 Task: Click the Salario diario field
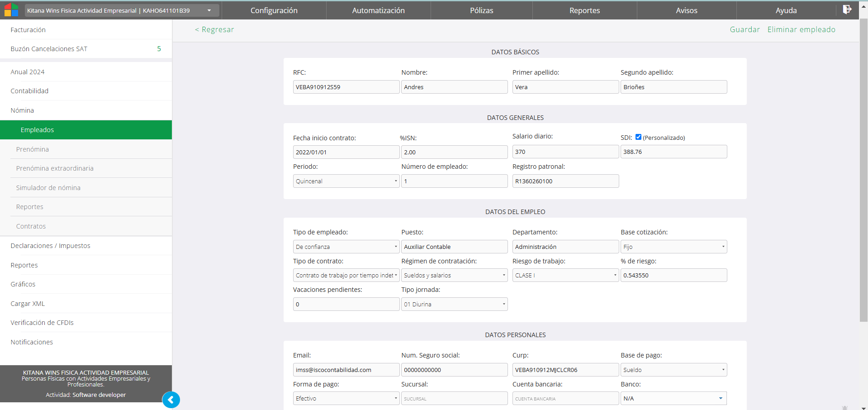click(565, 152)
